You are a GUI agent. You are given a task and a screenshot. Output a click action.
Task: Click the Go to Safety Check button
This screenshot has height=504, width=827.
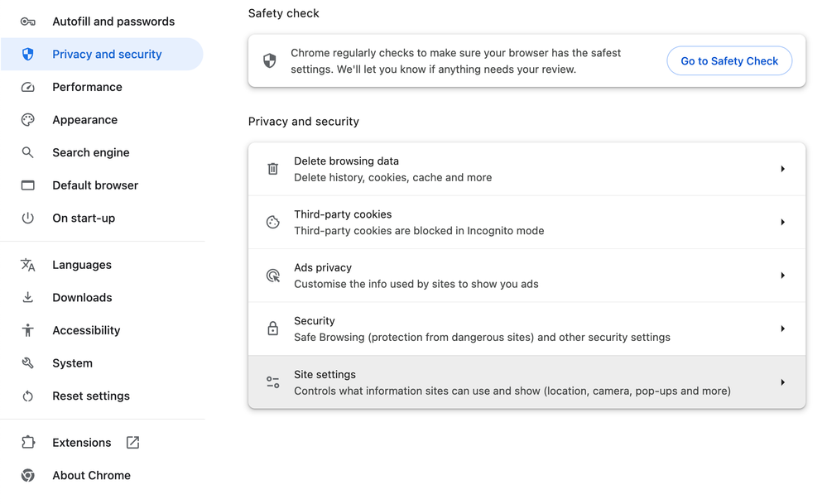(x=729, y=60)
